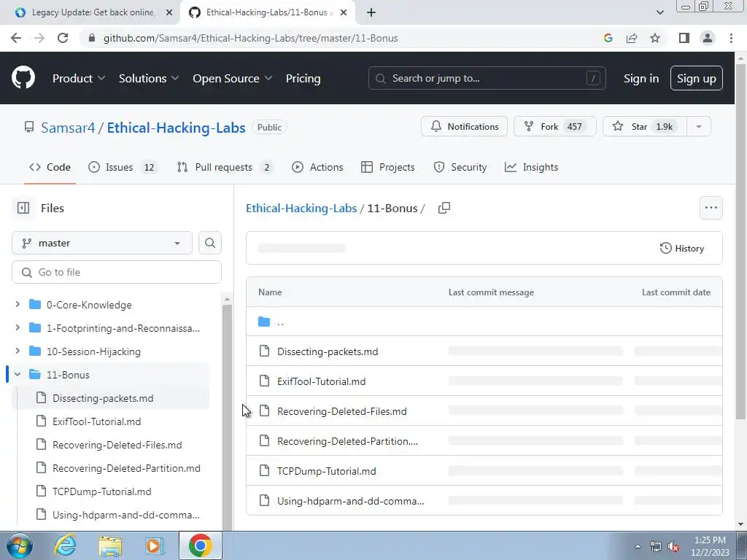The height and width of the screenshot is (560, 747).
Task: Switch to the Code tab
Action: 50,167
